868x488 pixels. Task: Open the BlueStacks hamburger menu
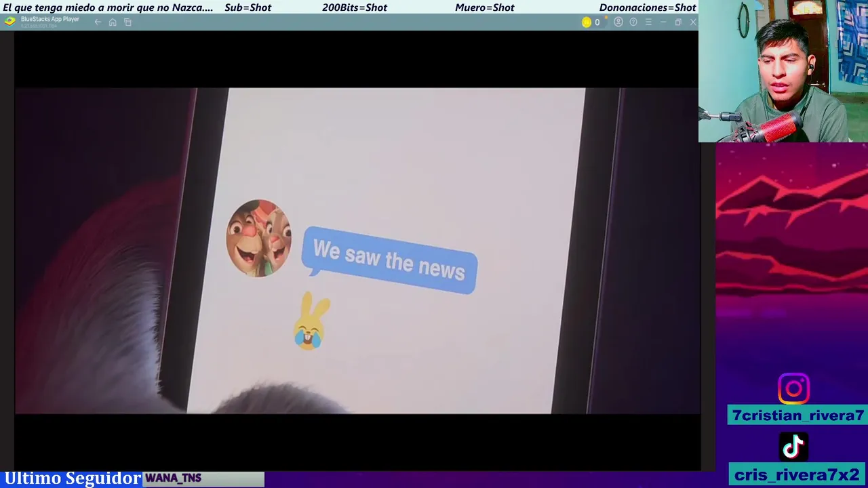tap(648, 22)
